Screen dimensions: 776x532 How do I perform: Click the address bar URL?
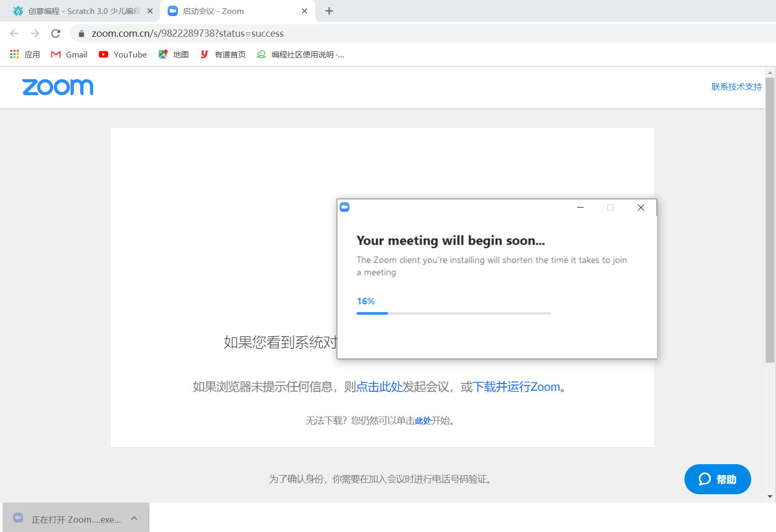(x=188, y=34)
